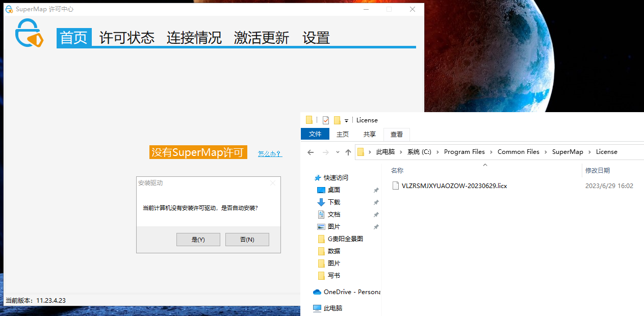Open the quick access toolbar customize dropdown
This screenshot has height=316, width=644.
(x=347, y=121)
